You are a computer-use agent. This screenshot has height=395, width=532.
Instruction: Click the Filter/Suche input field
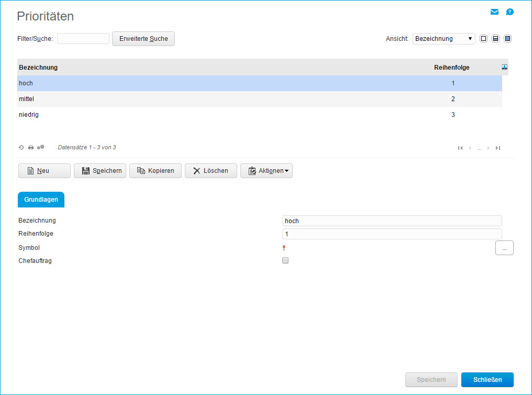coord(83,39)
